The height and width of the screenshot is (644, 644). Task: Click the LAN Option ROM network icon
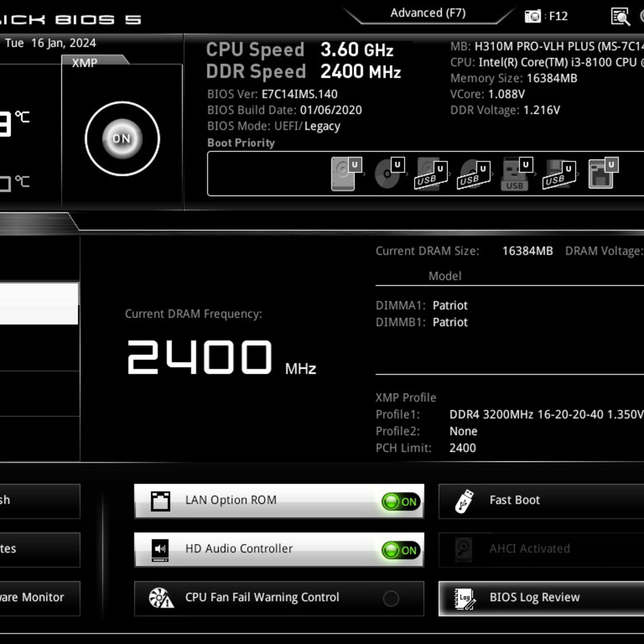(x=160, y=501)
